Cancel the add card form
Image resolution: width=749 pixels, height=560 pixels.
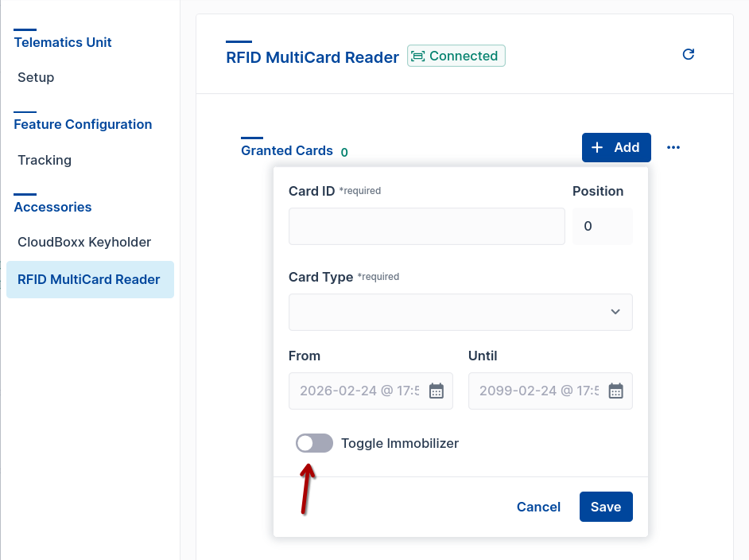[x=538, y=507]
